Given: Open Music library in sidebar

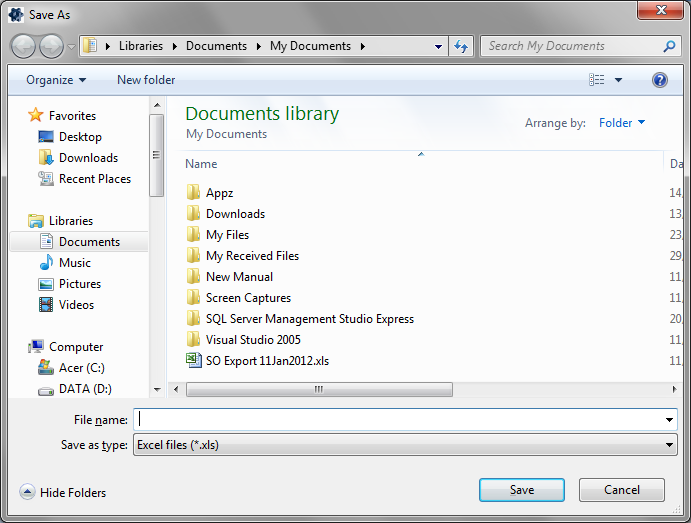Looking at the screenshot, I should (74, 263).
